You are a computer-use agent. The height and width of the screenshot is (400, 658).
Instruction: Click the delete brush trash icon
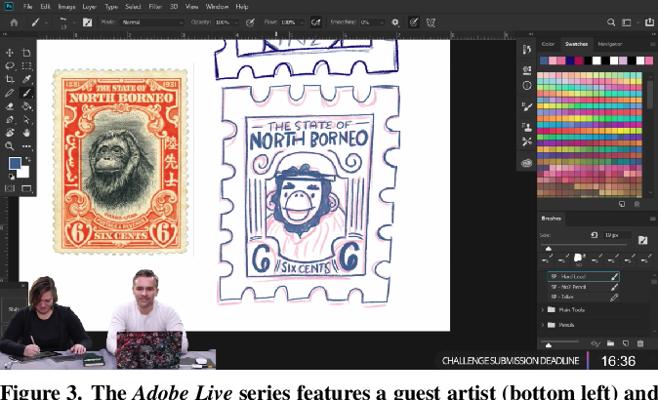pyautogui.click(x=640, y=344)
